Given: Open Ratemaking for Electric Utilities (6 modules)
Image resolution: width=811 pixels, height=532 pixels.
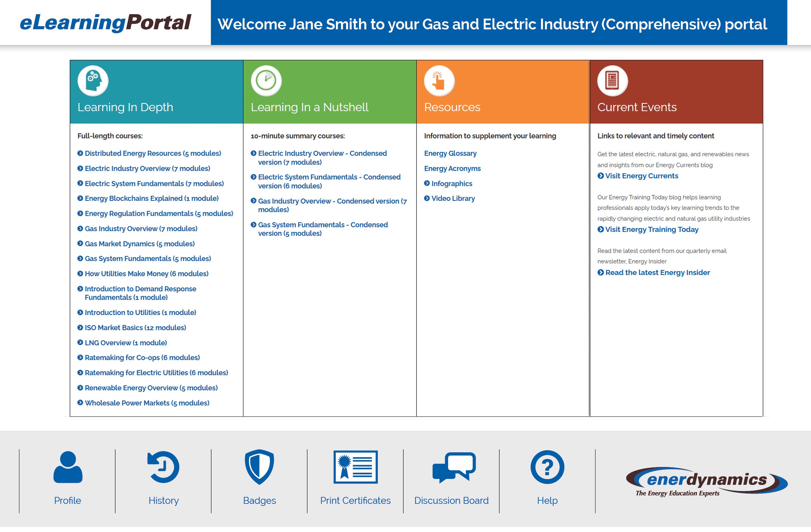Looking at the screenshot, I should 156,373.
